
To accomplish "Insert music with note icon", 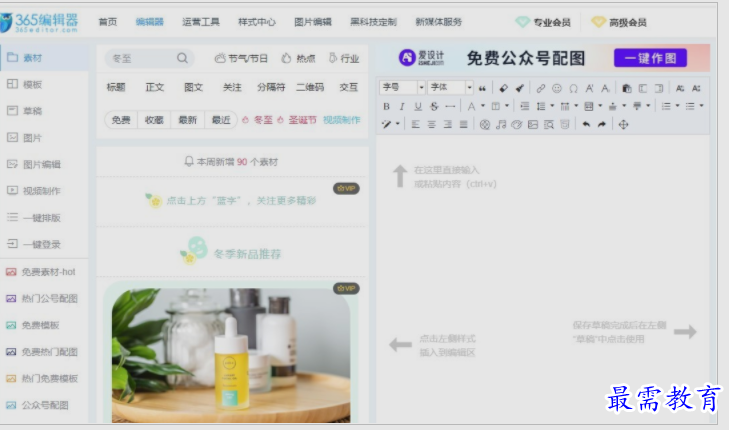I will [x=501, y=125].
